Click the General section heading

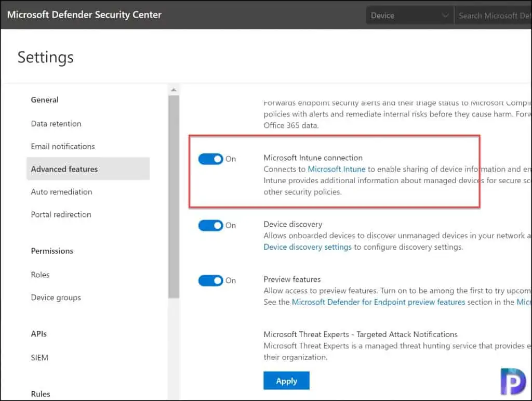(x=45, y=100)
